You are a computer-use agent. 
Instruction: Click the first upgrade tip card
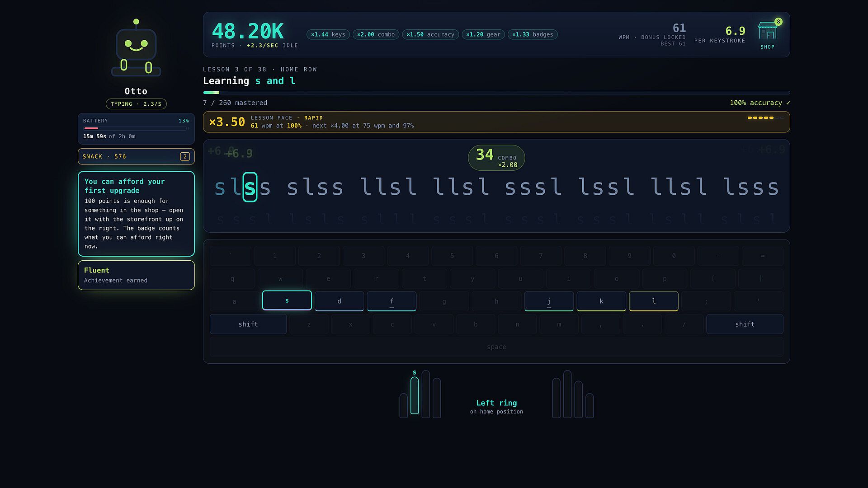[x=136, y=214]
